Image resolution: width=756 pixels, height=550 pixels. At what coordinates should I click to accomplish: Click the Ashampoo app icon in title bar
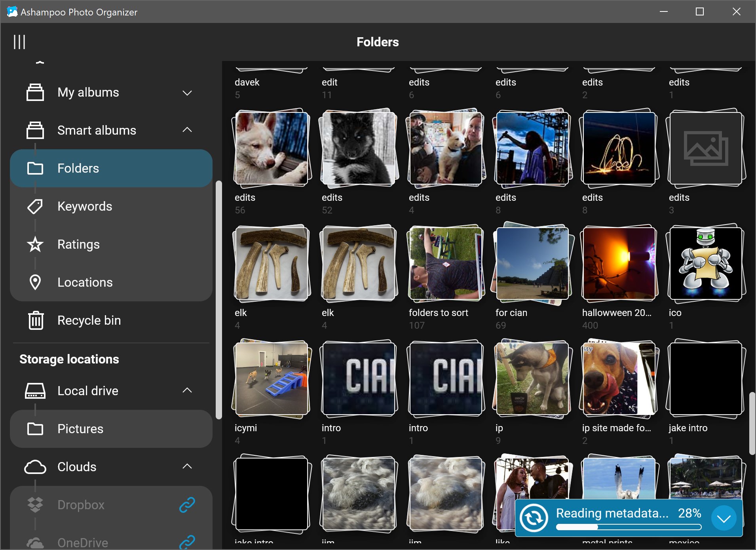click(x=12, y=12)
